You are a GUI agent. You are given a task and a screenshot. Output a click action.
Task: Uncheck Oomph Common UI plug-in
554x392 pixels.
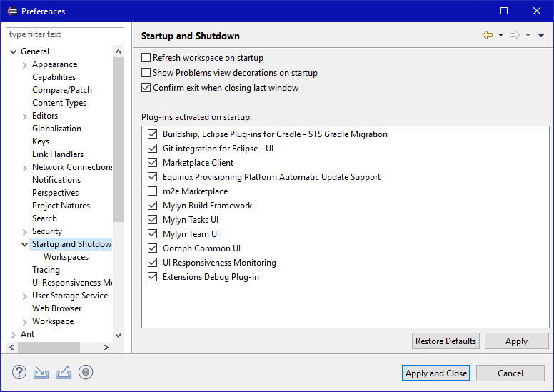tap(152, 248)
